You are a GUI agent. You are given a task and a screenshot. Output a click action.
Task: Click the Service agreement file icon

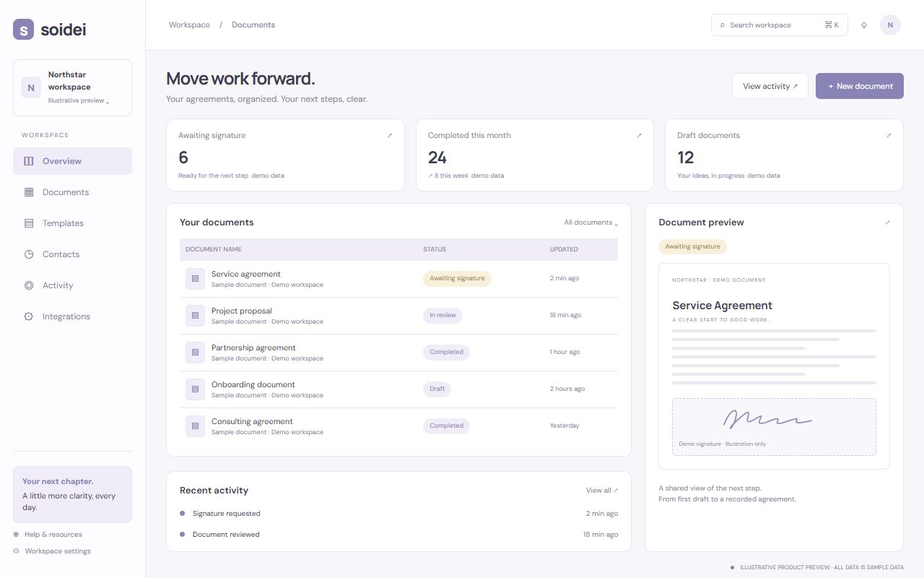[x=195, y=279]
